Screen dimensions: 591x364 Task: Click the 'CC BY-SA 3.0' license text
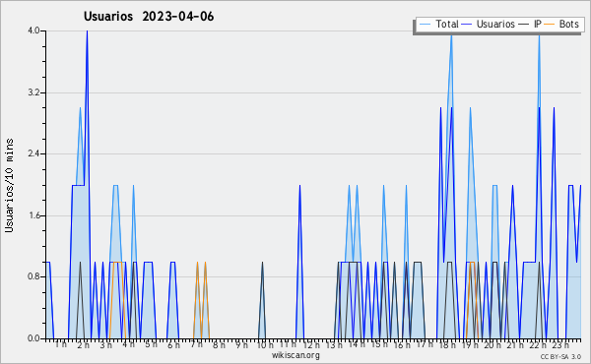[560, 357]
